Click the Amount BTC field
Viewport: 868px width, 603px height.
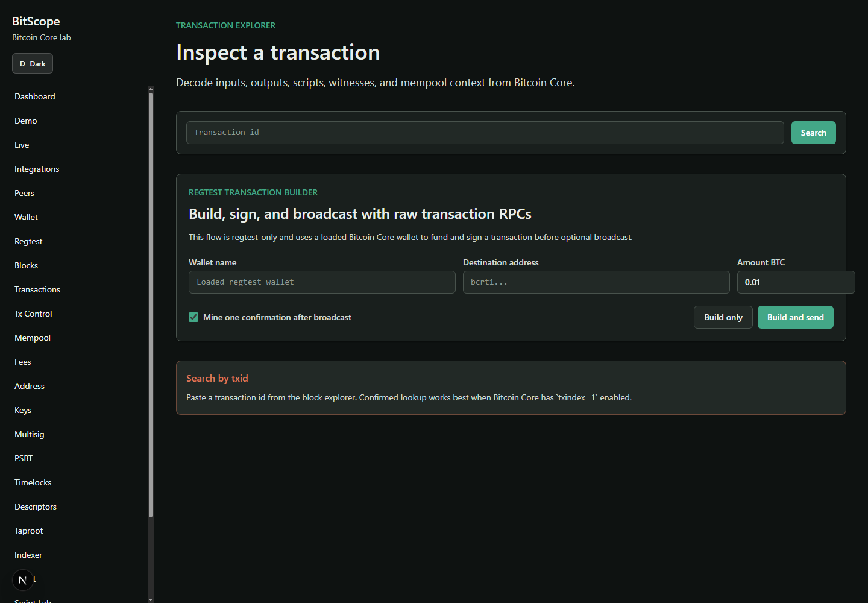click(x=796, y=282)
